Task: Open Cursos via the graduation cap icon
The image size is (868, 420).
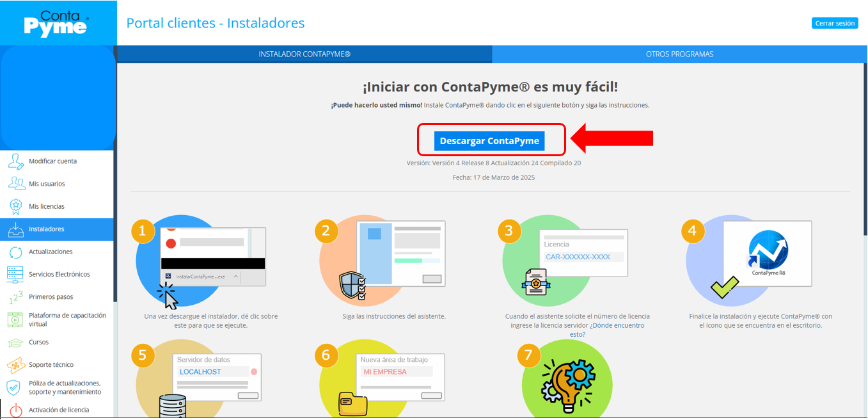Action: (17, 343)
